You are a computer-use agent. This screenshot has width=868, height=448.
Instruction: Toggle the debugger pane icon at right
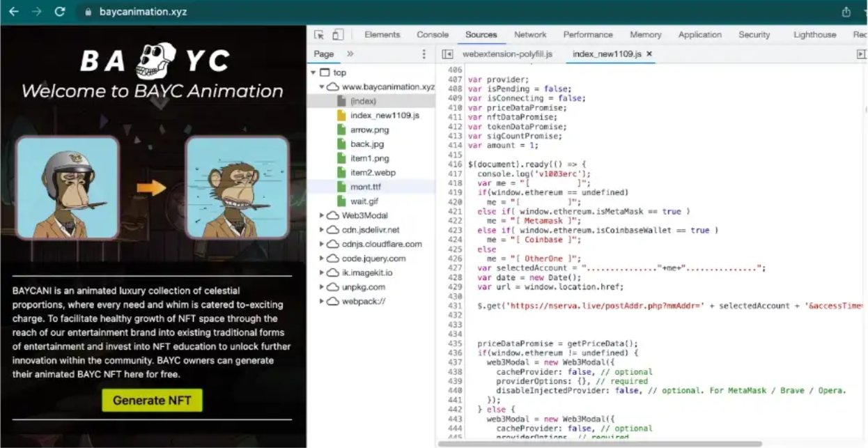pyautogui.click(x=861, y=54)
